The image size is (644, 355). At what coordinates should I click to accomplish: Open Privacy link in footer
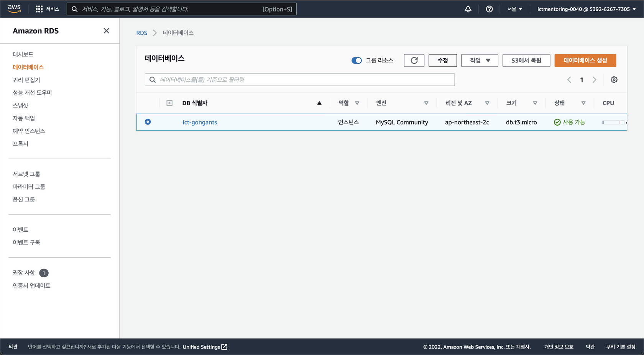tap(559, 347)
